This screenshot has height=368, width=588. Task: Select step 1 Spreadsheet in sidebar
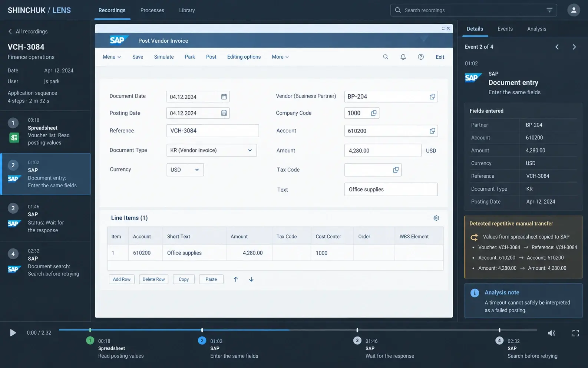(45, 132)
